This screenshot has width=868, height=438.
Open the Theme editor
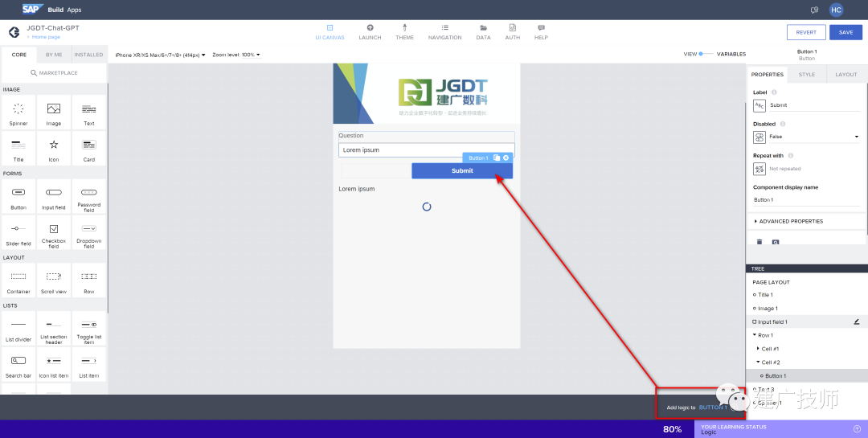click(x=404, y=32)
